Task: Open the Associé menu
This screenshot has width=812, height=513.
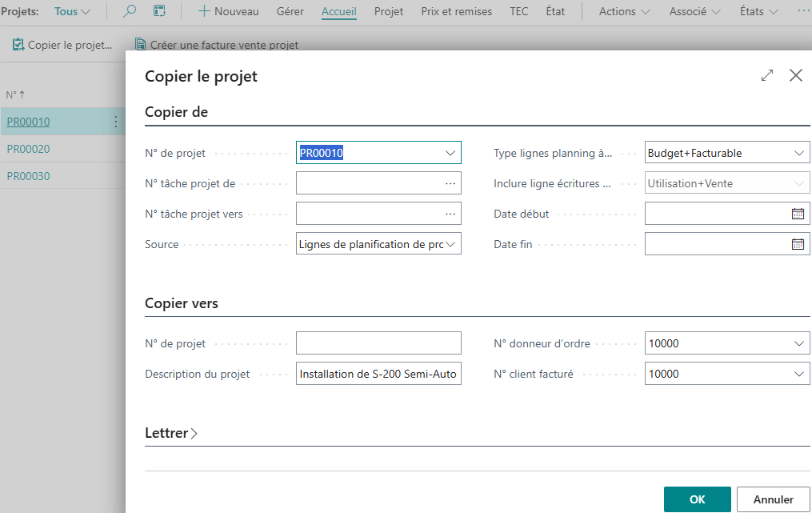Action: click(694, 11)
